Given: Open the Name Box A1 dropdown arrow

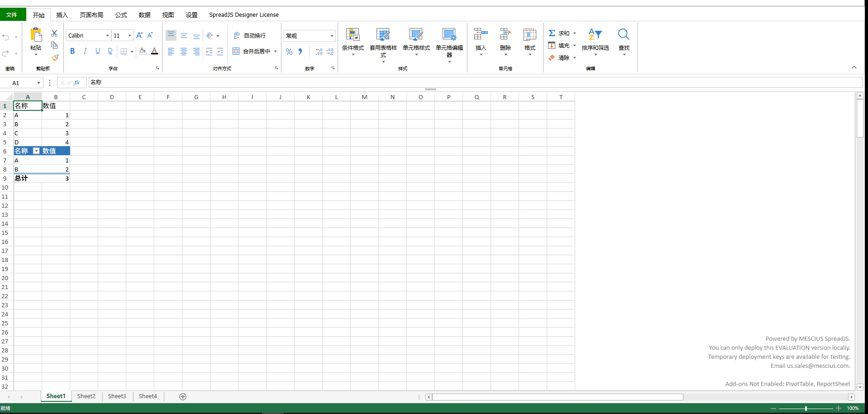Looking at the screenshot, I should (x=38, y=83).
